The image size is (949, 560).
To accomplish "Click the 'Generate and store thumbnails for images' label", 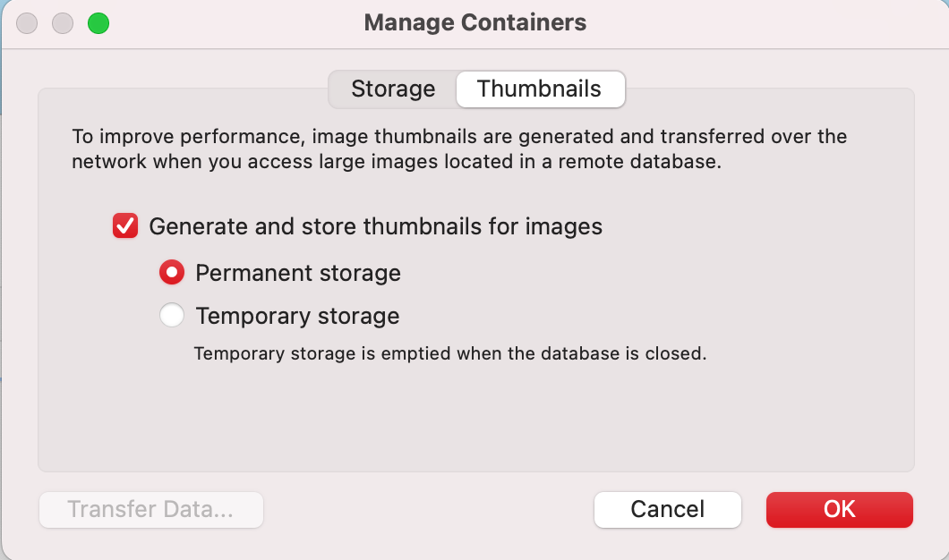I will click(x=375, y=226).
